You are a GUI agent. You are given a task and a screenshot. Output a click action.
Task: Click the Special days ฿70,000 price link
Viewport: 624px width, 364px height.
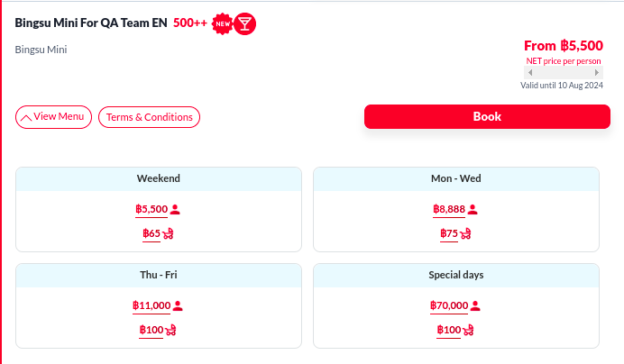pyautogui.click(x=449, y=305)
